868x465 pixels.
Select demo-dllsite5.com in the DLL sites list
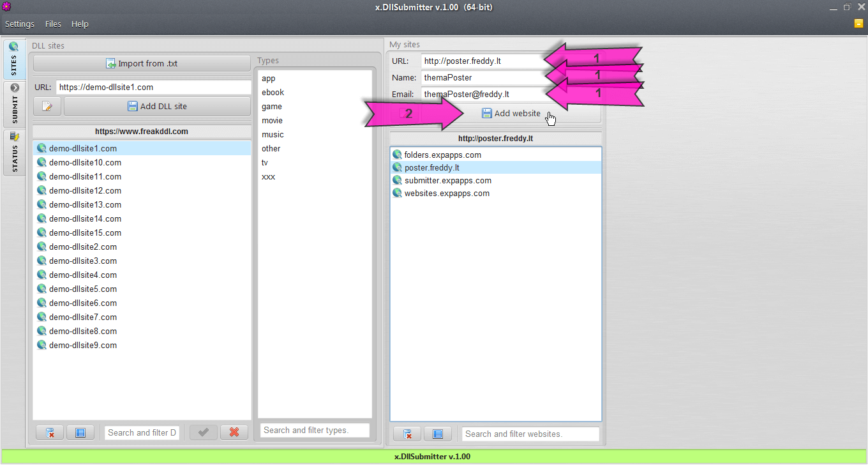[83, 289]
